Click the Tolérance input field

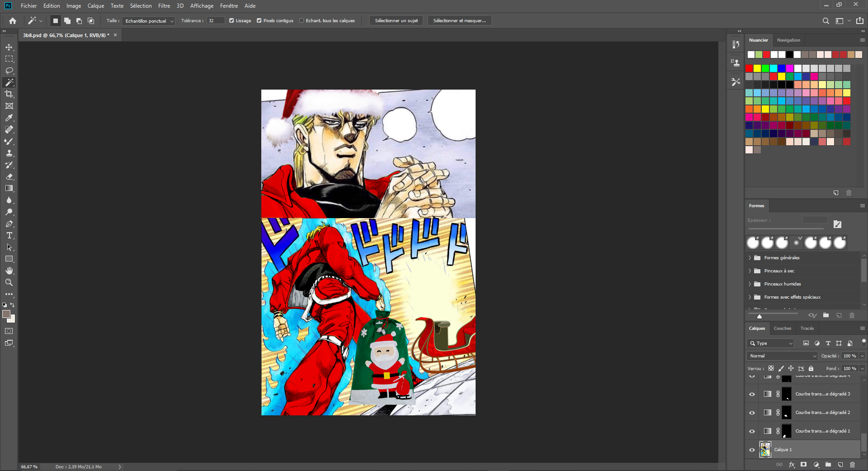click(x=216, y=21)
